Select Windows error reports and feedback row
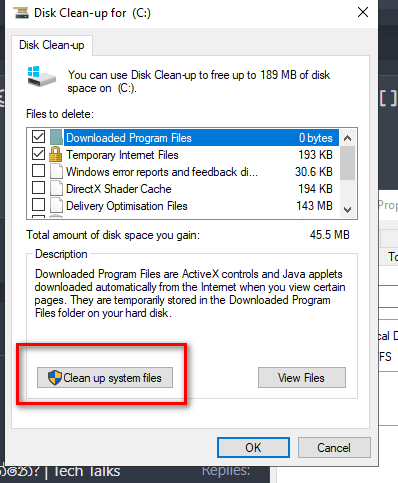398x483 pixels. click(201, 172)
